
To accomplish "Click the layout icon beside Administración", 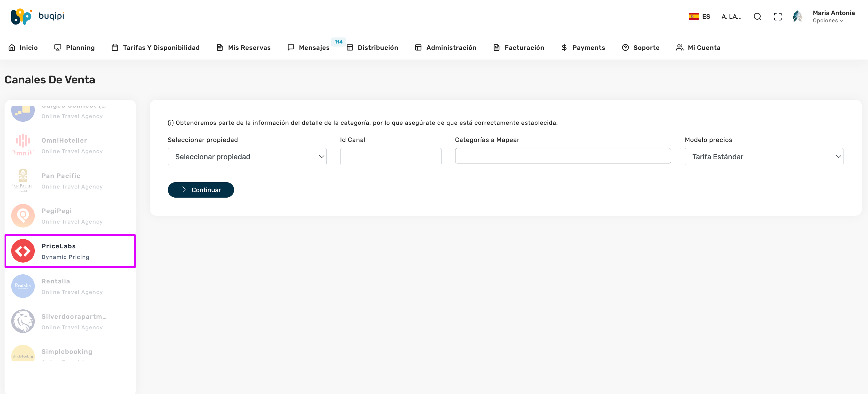I will pyautogui.click(x=418, y=47).
